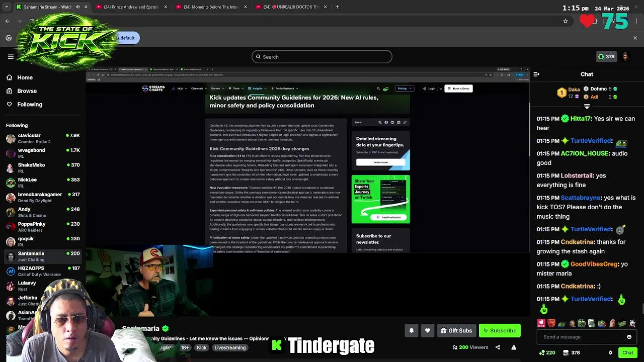Viewport: 644px width, 362px height.
Task: Open clavicular channel in Following list
Action: [43, 138]
